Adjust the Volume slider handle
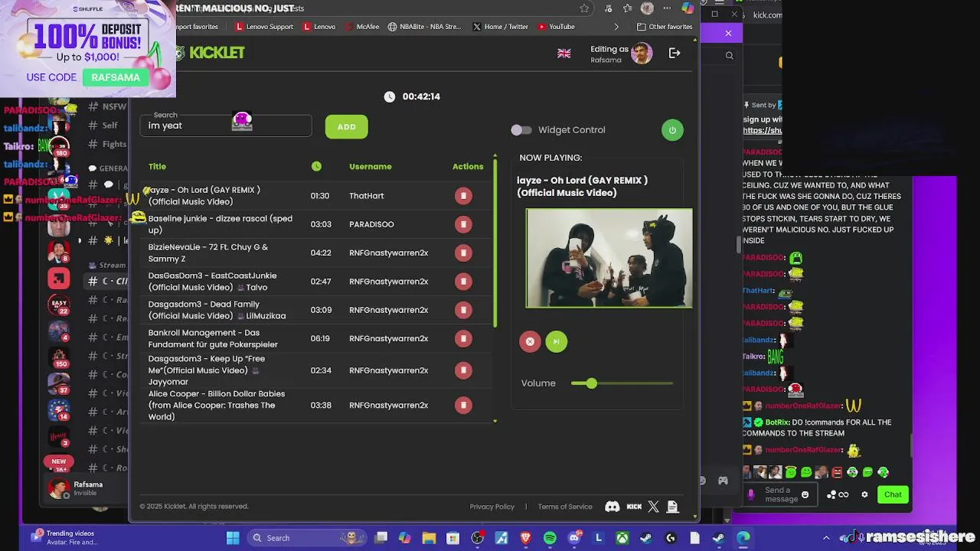The width and height of the screenshot is (980, 551). pyautogui.click(x=591, y=383)
